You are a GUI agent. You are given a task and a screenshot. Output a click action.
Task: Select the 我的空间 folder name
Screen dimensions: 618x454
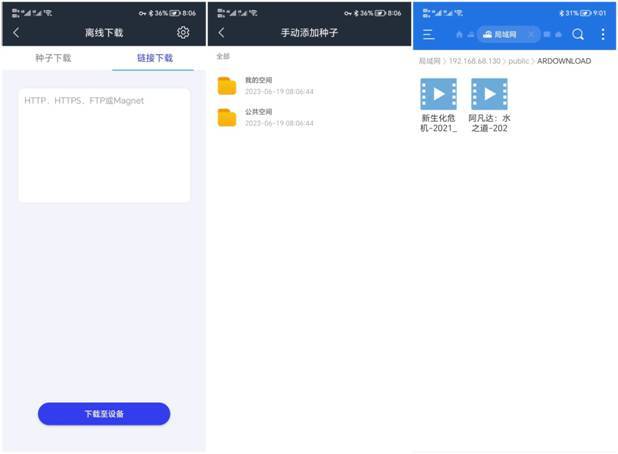click(x=259, y=80)
